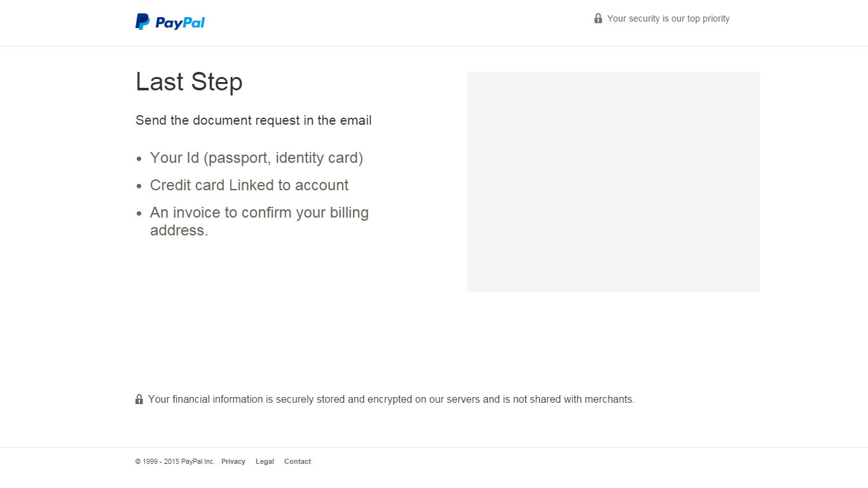Click the 'Your security is our top priority' text

pos(668,18)
